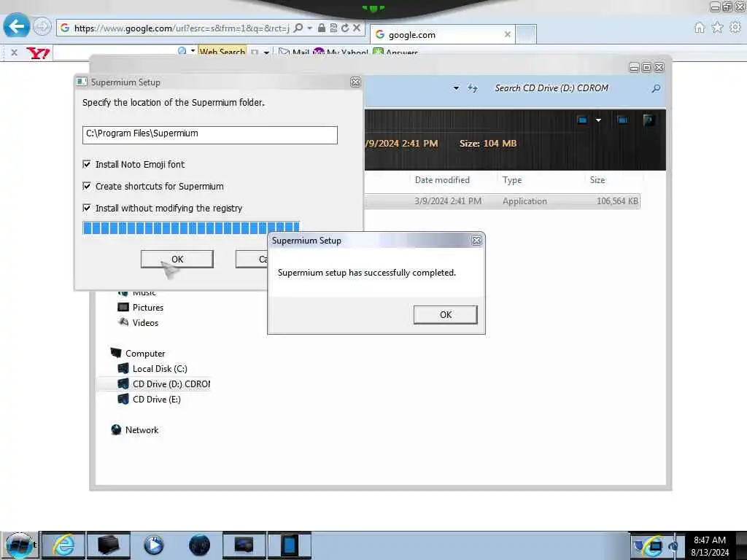Click OK button in Supermium folder dialog
747x560 pixels.
[177, 259]
